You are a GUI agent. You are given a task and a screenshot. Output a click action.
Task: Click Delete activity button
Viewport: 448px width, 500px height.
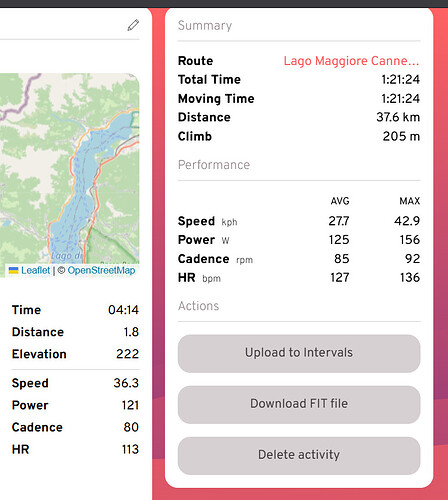(x=299, y=455)
